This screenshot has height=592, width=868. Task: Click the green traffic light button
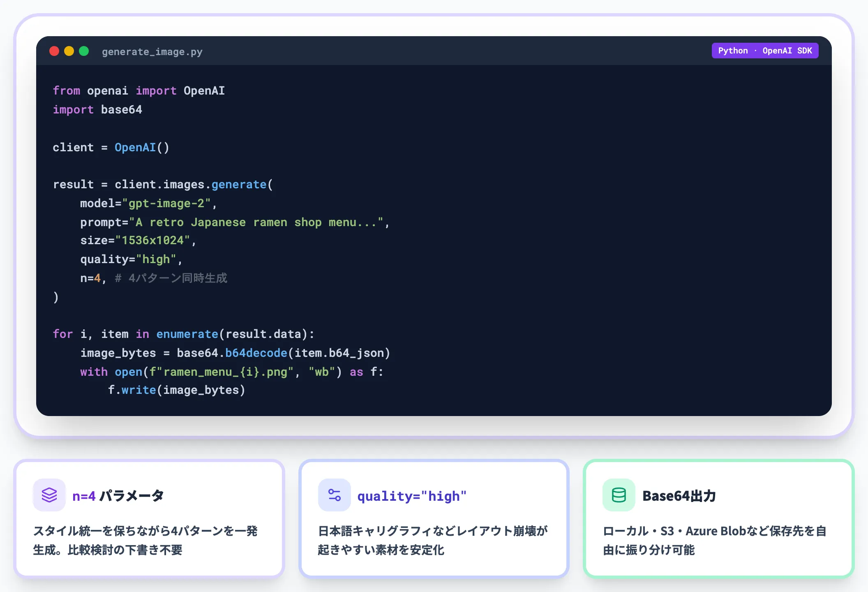click(x=84, y=51)
